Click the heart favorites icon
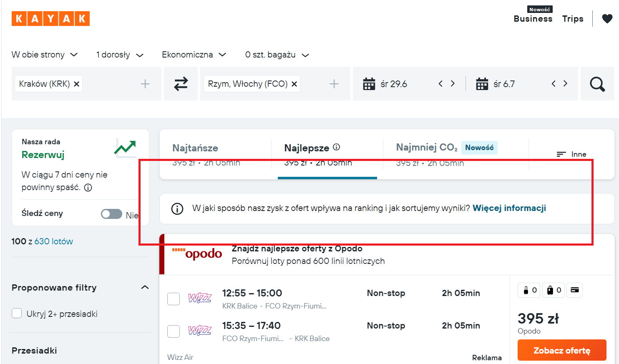This screenshot has height=364, width=619. 607,19
